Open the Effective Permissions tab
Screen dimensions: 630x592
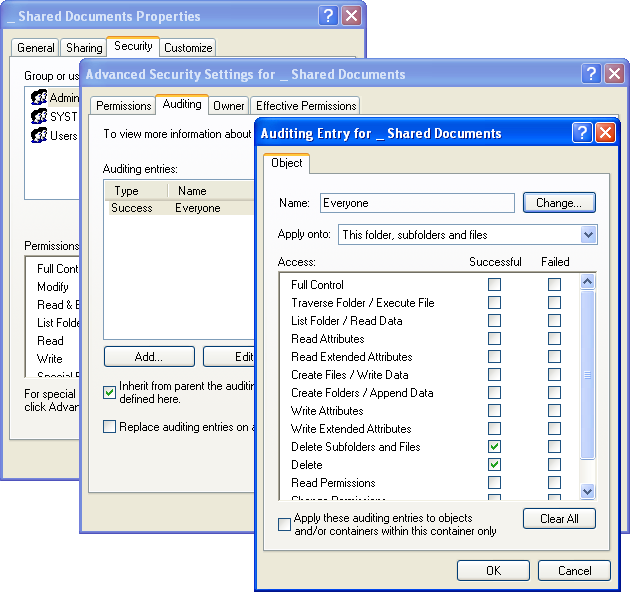click(x=306, y=106)
